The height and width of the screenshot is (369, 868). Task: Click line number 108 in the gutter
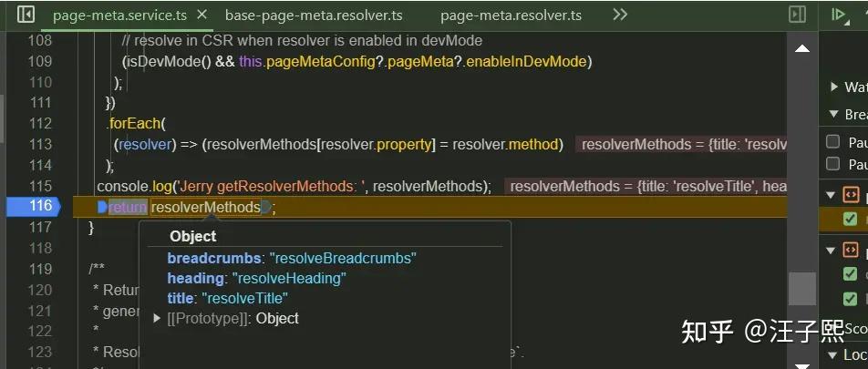[x=40, y=40]
